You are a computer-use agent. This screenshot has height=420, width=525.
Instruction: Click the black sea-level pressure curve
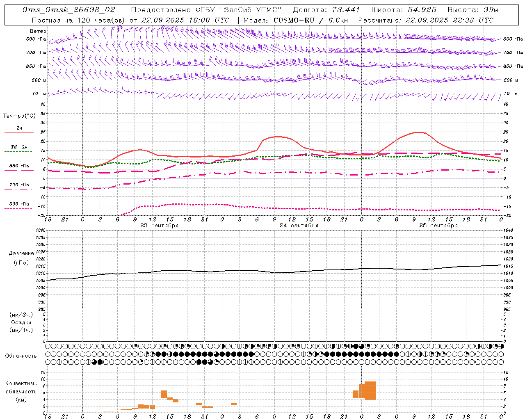[275, 272]
